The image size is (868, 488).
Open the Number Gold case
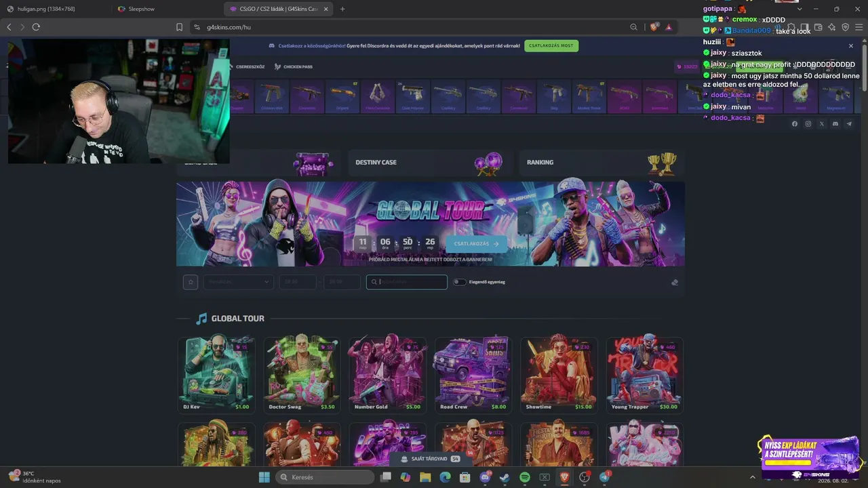coord(387,374)
